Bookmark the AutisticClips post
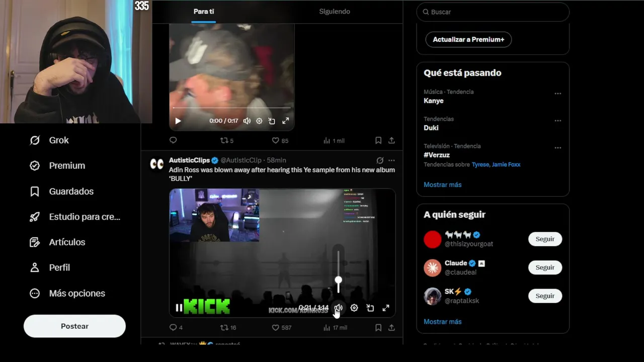Screen dimensions: 644x362 pyautogui.click(x=378, y=327)
